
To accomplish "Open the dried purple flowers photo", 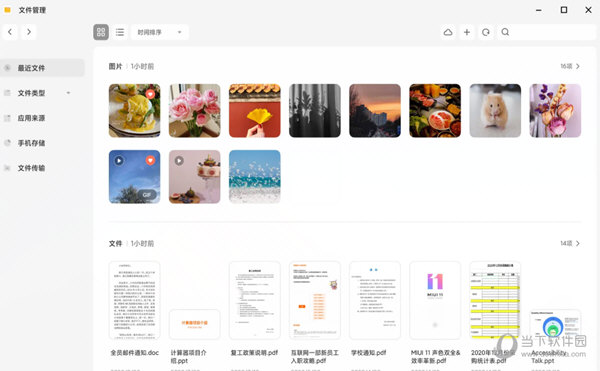I will pos(555,111).
